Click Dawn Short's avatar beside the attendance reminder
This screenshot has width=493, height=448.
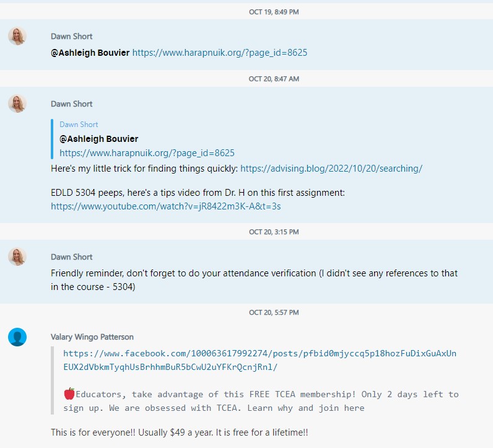(17, 257)
